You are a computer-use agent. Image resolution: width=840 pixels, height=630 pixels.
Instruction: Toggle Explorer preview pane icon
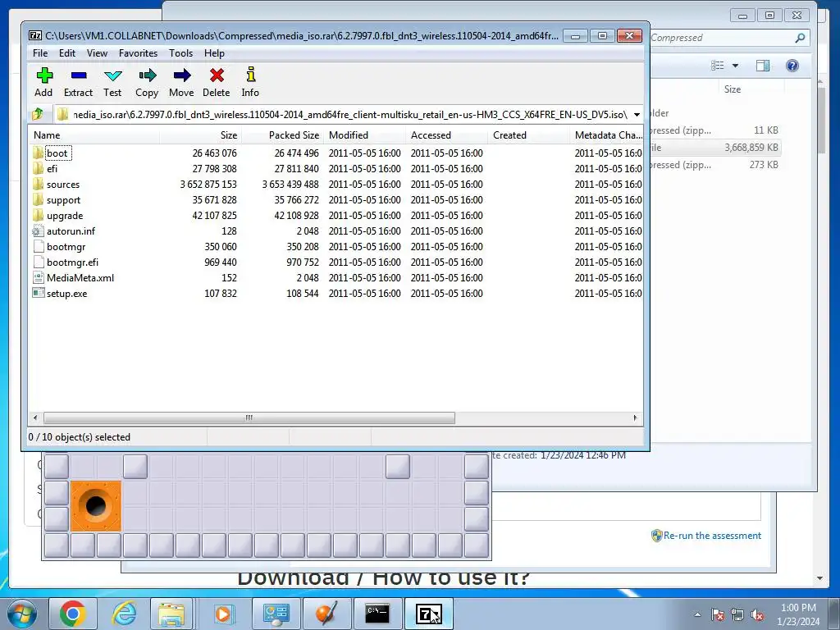pos(763,66)
